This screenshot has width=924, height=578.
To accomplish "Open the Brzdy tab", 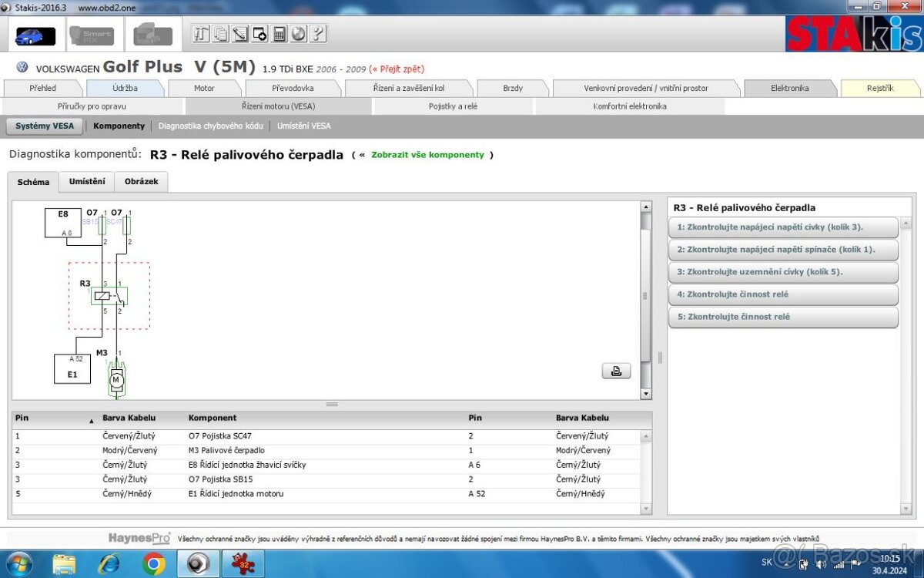I will [513, 88].
